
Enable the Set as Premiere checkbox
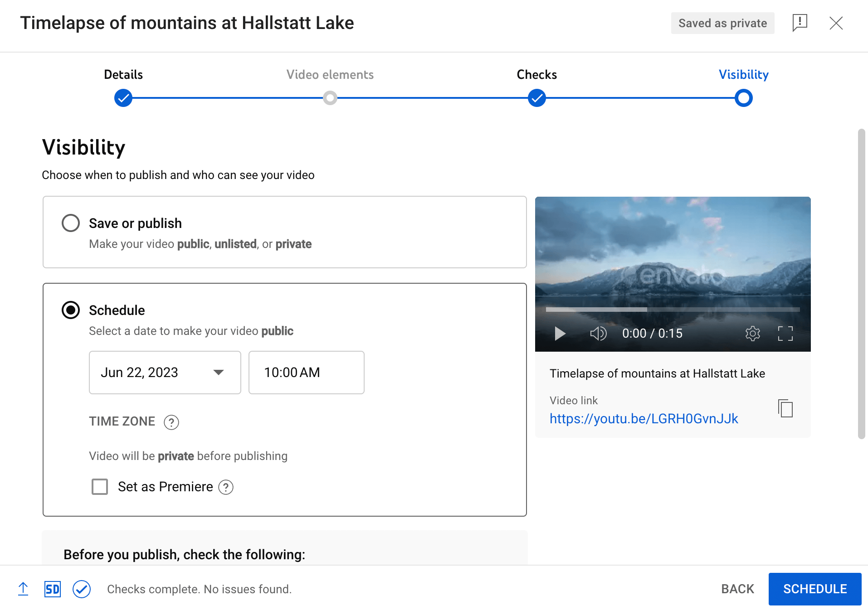(x=100, y=487)
